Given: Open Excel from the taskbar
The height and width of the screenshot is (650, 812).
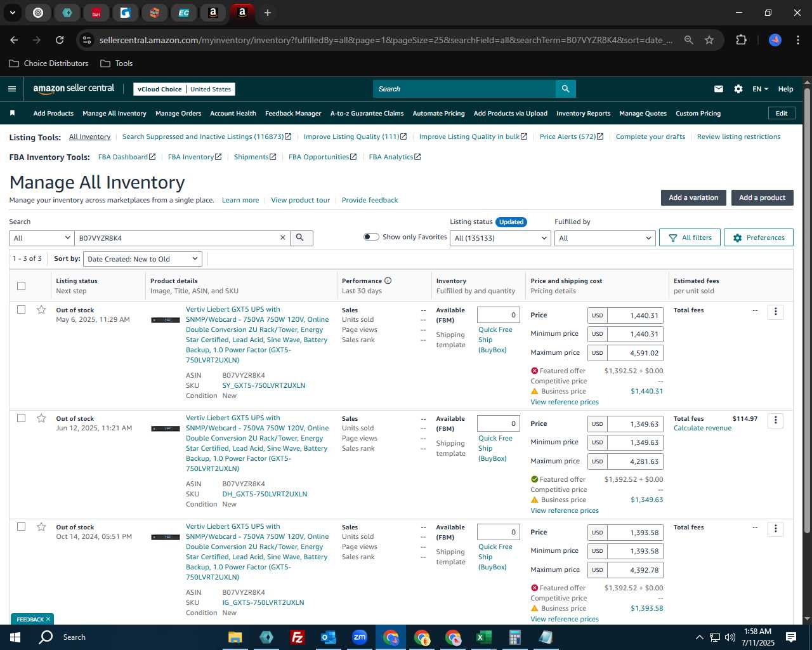Looking at the screenshot, I should pyautogui.click(x=483, y=637).
